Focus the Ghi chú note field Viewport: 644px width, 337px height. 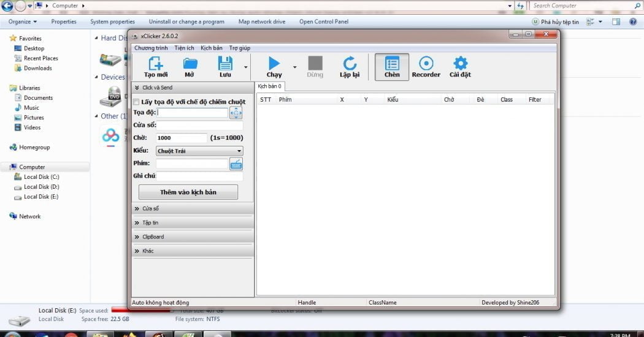click(x=199, y=176)
